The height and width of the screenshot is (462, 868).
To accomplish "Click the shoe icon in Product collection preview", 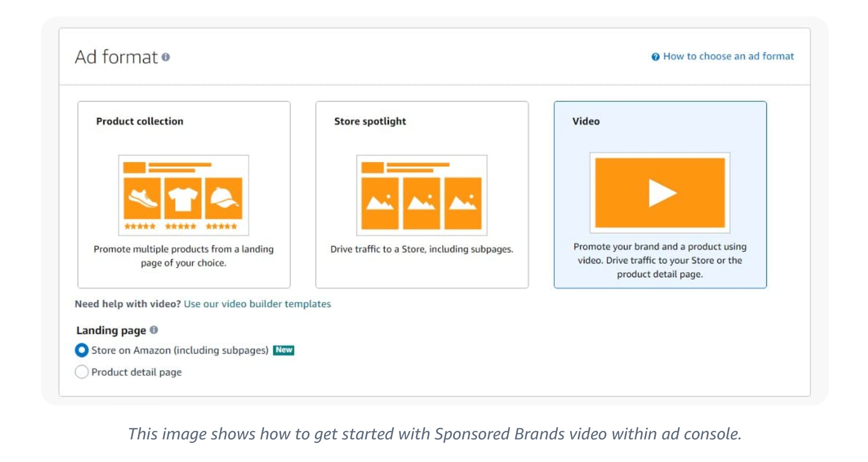I will tap(143, 198).
